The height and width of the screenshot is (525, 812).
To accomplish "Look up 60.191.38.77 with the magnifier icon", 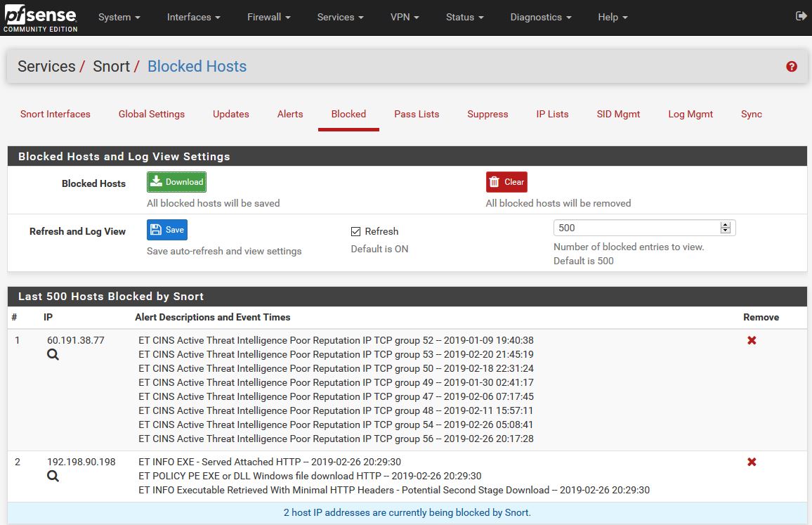I will click(x=53, y=354).
